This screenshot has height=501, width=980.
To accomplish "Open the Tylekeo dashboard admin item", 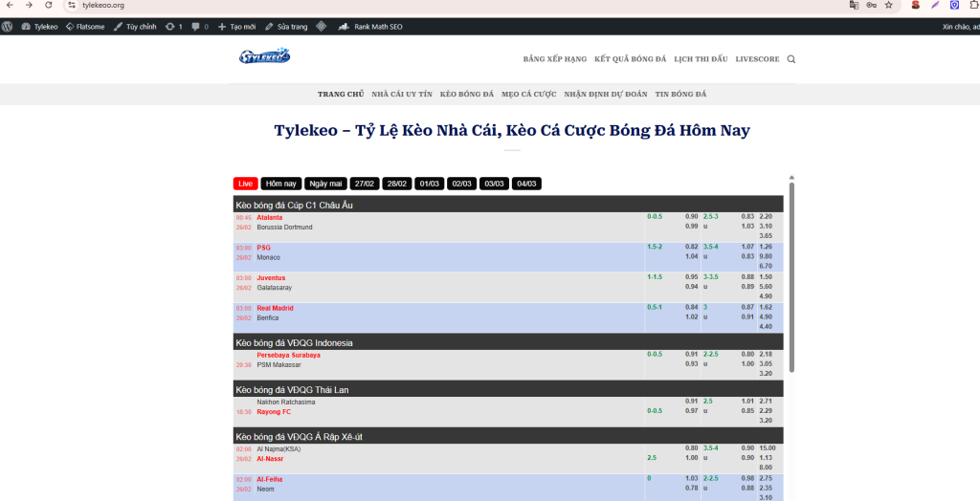I will pyautogui.click(x=39, y=27).
